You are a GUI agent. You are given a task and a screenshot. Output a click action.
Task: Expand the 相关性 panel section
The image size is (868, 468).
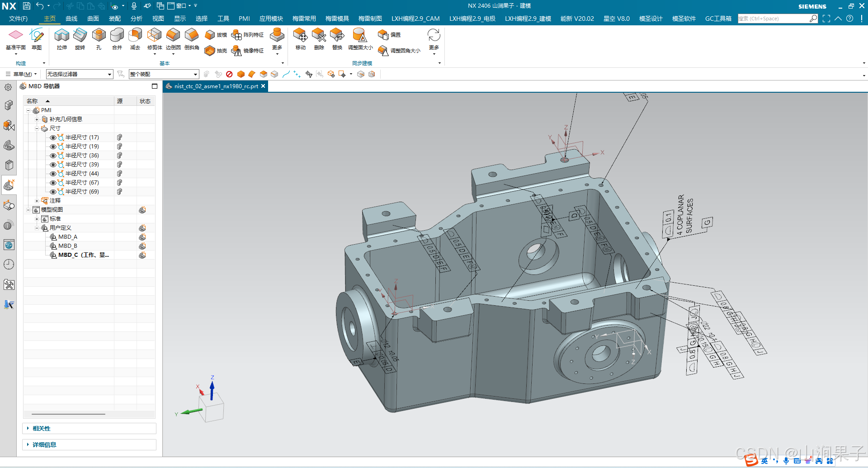click(x=89, y=428)
